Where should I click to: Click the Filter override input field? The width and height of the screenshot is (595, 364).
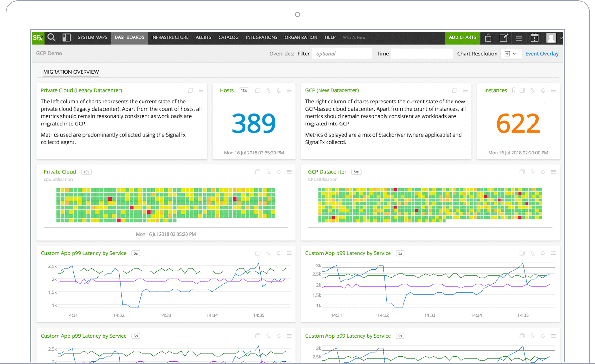tap(342, 54)
